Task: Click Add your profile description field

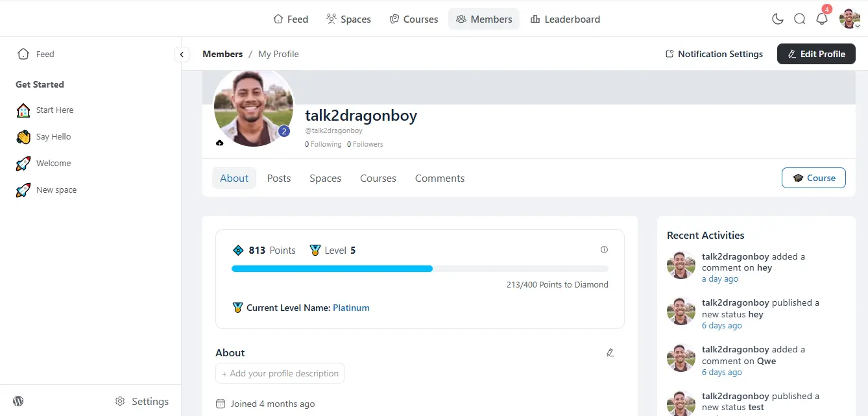Action: (280, 373)
